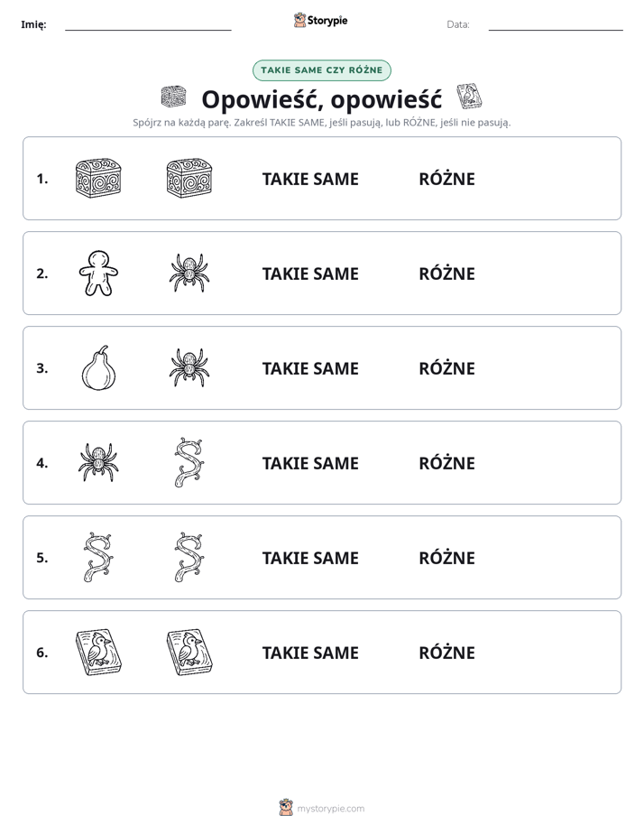Click the curly vine picture in row 4
The image size is (644, 834).
click(189, 462)
